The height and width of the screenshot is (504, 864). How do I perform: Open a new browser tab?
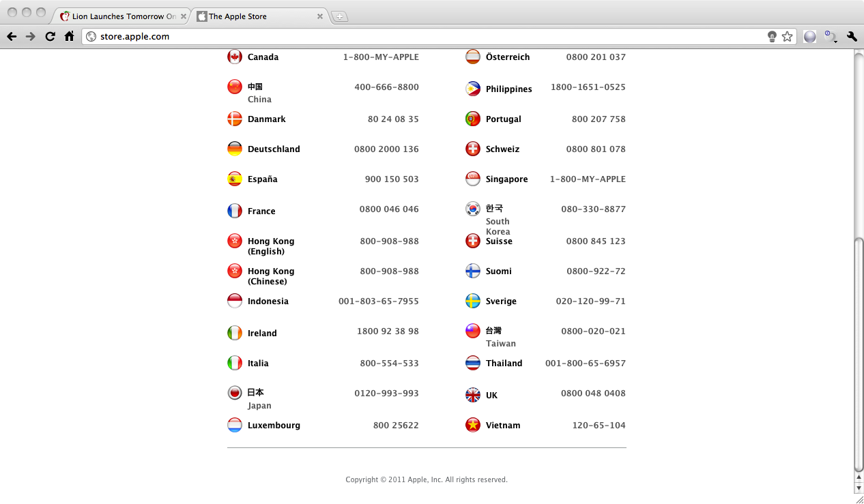point(340,16)
